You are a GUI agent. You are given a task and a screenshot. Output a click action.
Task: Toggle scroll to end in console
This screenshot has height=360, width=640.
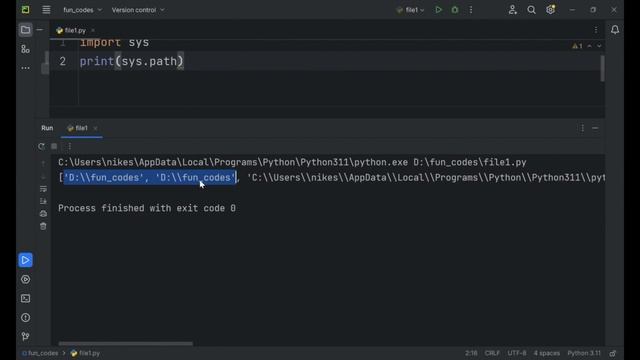tap(43, 201)
